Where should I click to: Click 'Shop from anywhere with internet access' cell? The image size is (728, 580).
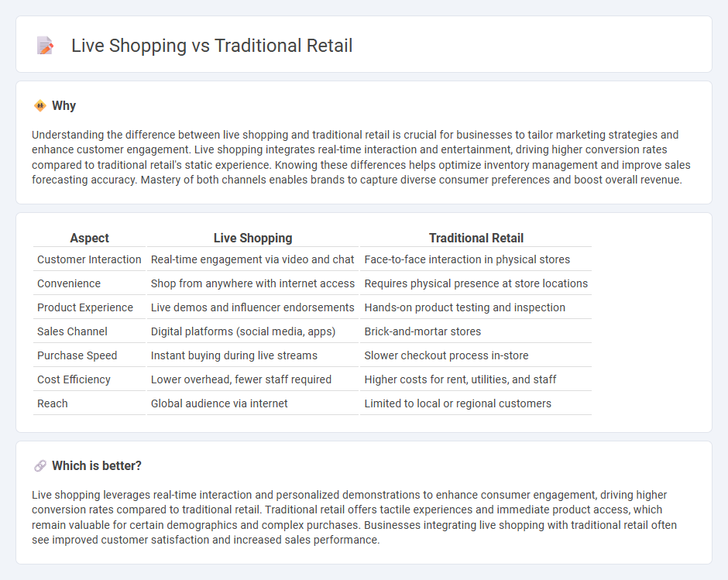coord(252,283)
